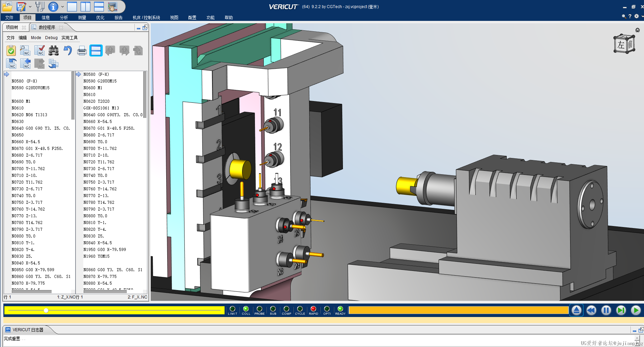Screen dimensions: 644x347
Task: Step to next block button
Action: [x=621, y=310]
